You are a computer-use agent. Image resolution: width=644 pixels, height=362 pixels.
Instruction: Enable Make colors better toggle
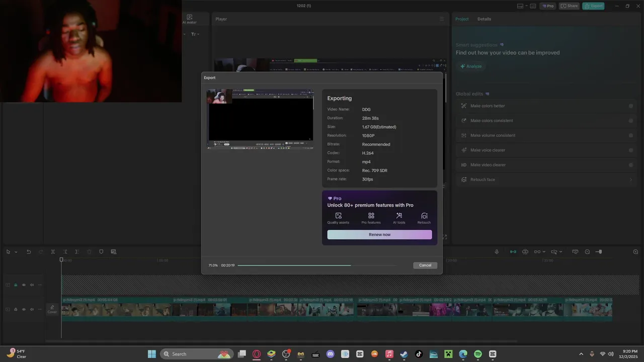click(631, 106)
